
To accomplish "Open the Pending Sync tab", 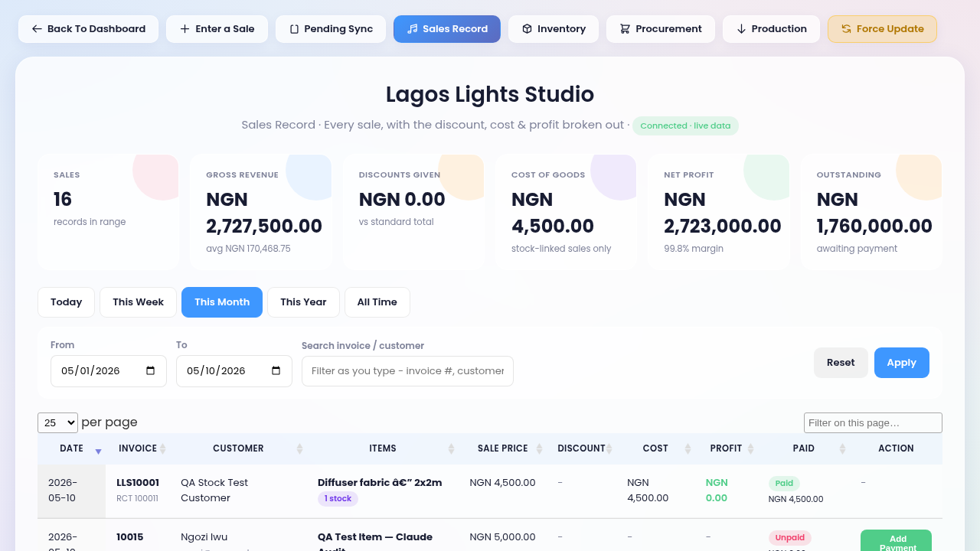I will (331, 29).
